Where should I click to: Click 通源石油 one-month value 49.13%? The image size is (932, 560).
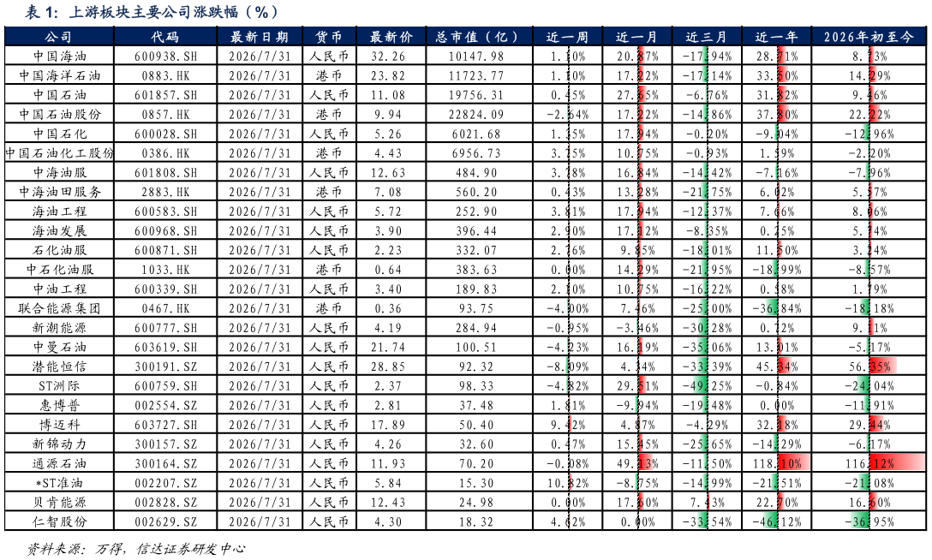pos(637,464)
